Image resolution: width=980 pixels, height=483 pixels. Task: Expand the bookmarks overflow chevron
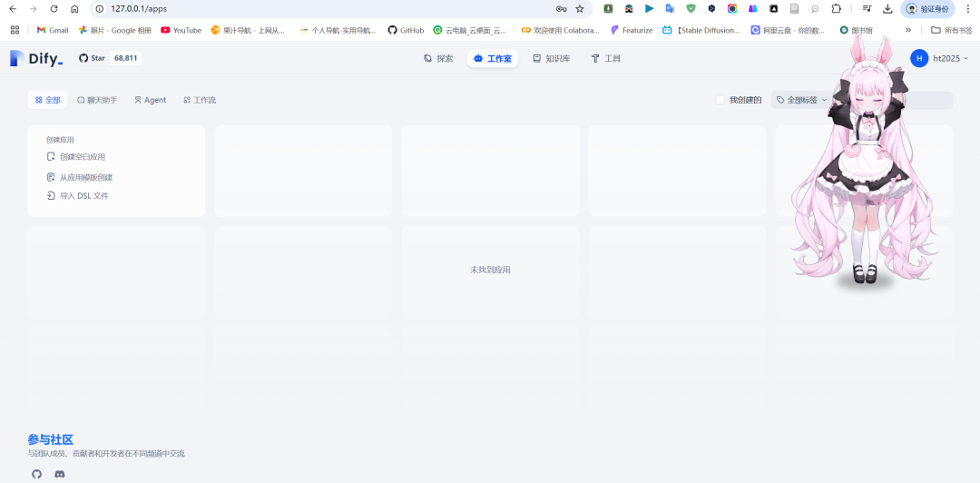coord(908,30)
